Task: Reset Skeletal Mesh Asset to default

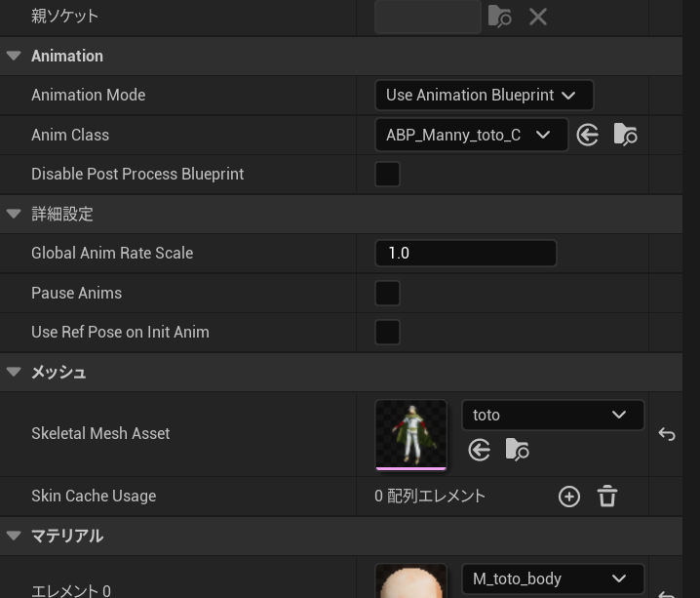Action: point(667,434)
